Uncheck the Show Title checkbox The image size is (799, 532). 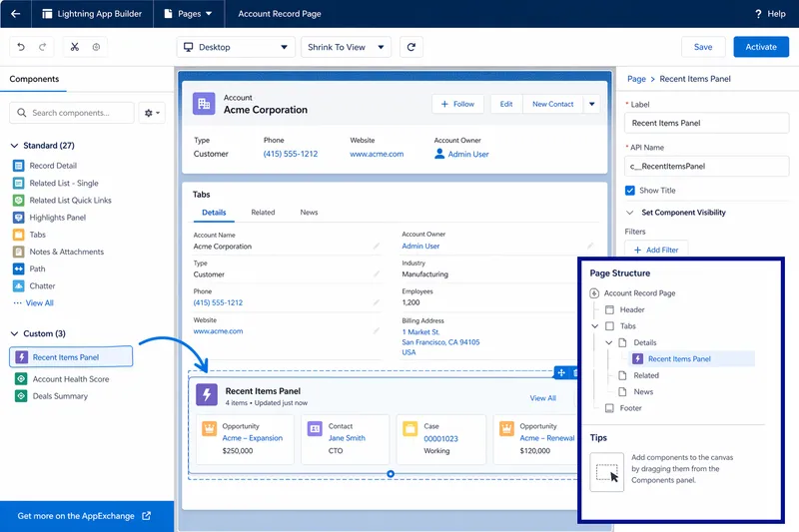point(630,191)
